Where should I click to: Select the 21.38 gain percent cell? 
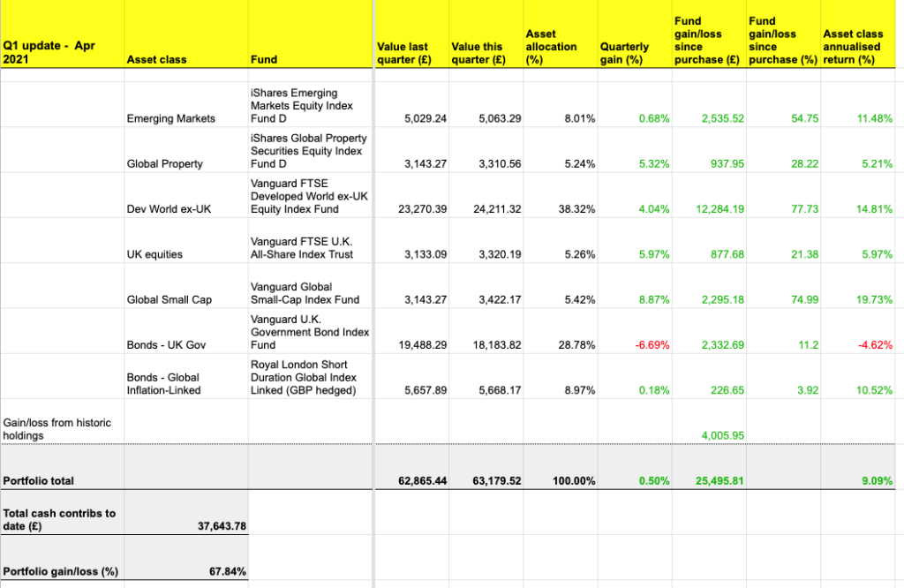click(784, 240)
